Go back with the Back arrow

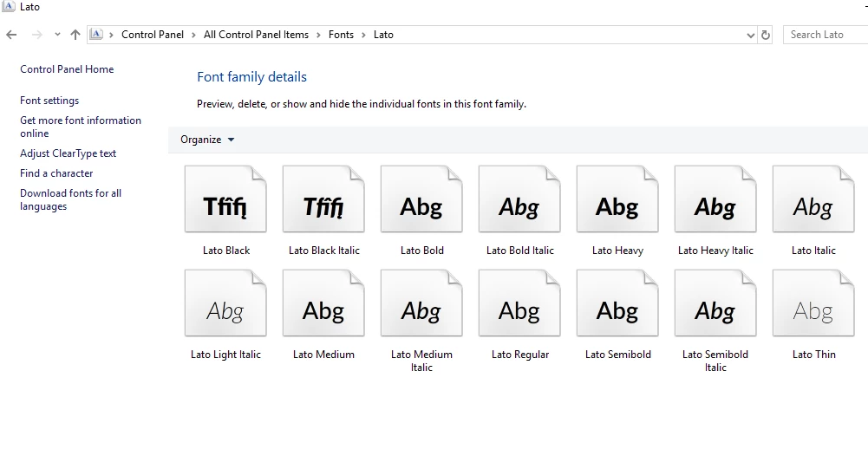click(11, 35)
